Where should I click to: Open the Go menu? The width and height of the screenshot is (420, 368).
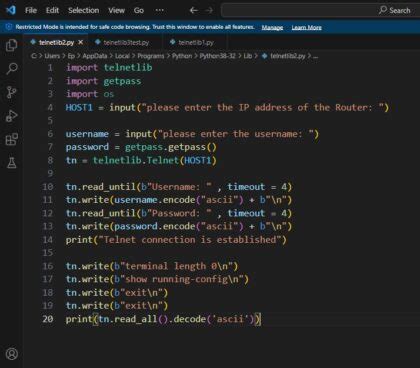(139, 10)
